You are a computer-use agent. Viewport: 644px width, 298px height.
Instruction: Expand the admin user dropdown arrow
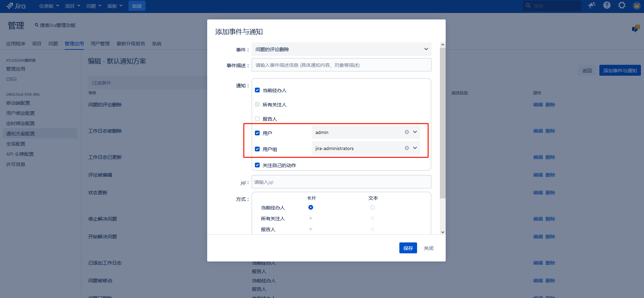[x=415, y=132]
